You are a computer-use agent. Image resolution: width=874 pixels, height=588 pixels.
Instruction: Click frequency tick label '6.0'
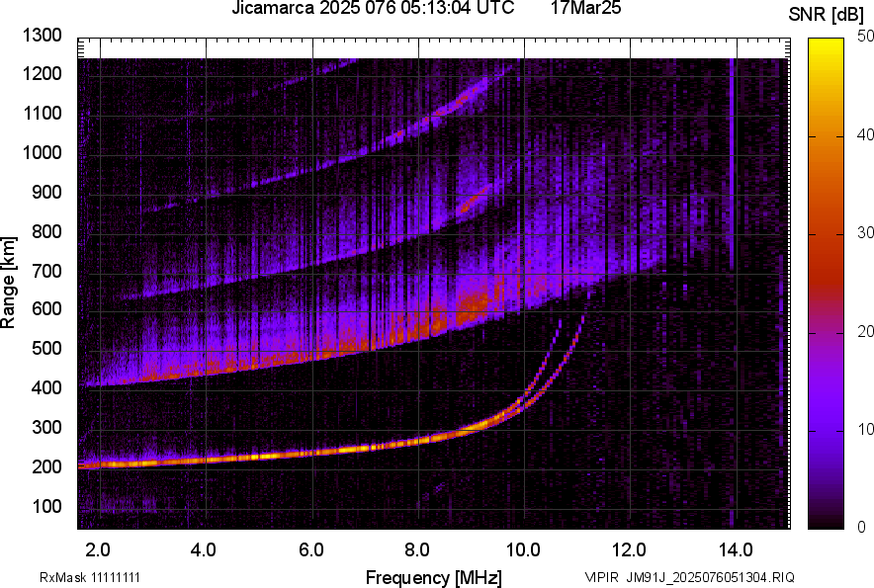(x=311, y=550)
